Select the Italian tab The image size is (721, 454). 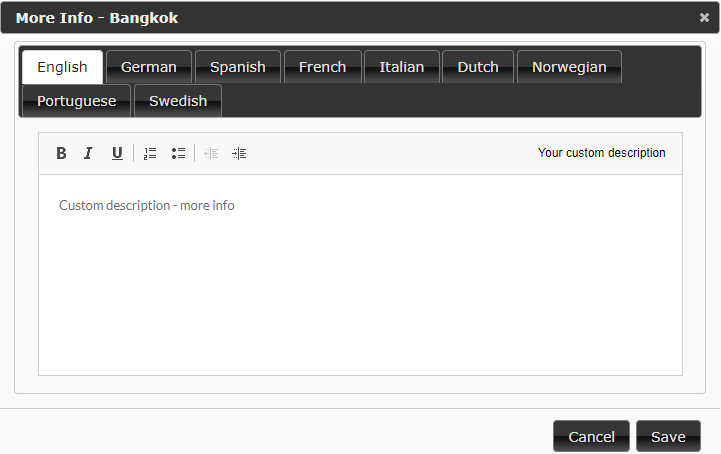(401, 67)
